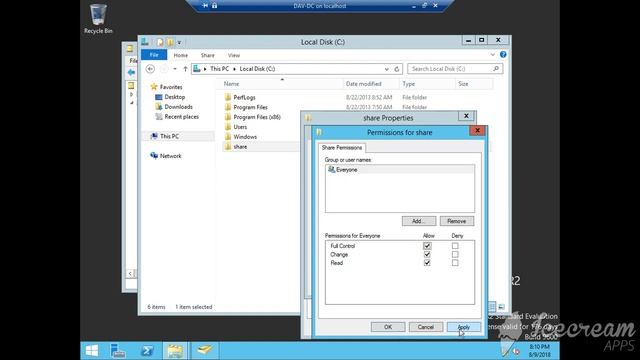Close the Permissions for share dialog
The height and width of the screenshot is (360, 640).
(x=477, y=131)
